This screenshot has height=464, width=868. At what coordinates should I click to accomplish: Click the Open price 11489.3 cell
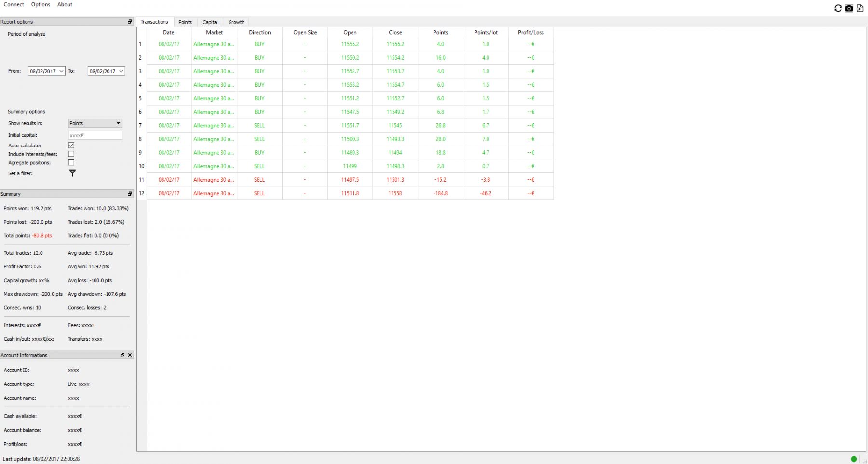click(x=350, y=152)
